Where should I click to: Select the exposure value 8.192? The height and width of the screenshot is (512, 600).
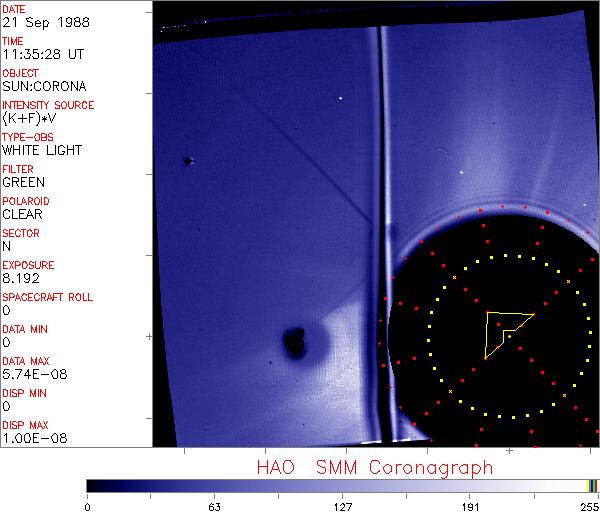21,279
